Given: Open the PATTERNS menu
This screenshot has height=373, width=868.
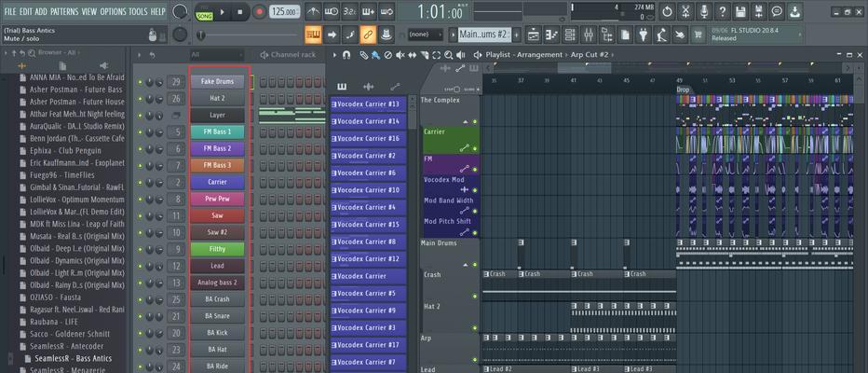Looking at the screenshot, I should coord(64,11).
